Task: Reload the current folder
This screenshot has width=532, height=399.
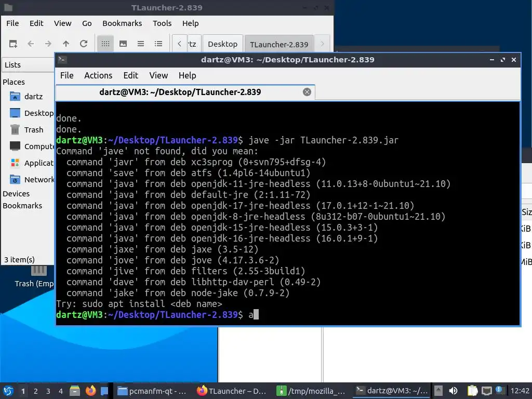Action: (x=84, y=44)
